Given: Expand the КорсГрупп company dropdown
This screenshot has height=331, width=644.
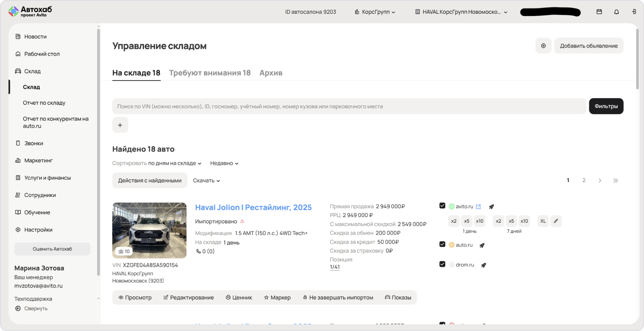Looking at the screenshot, I should (375, 12).
